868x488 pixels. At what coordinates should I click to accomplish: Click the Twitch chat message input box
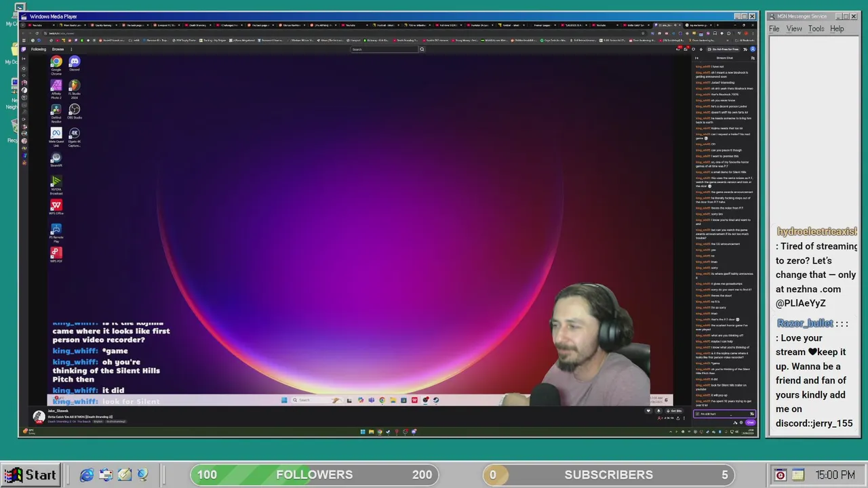724,413
